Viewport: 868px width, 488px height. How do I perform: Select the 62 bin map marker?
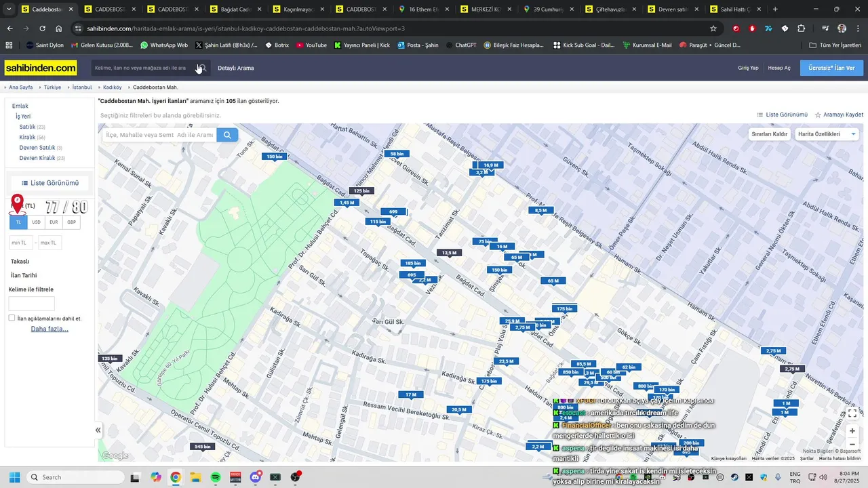point(629,367)
